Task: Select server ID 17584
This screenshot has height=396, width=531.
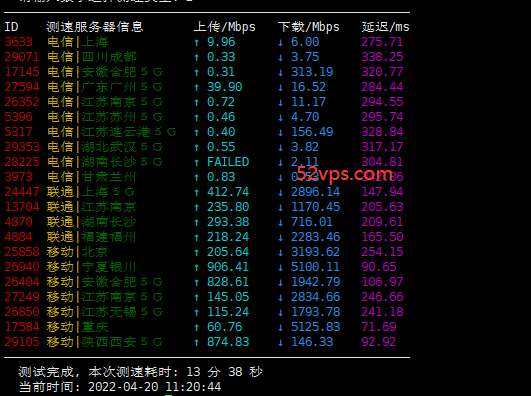Action: [22, 327]
